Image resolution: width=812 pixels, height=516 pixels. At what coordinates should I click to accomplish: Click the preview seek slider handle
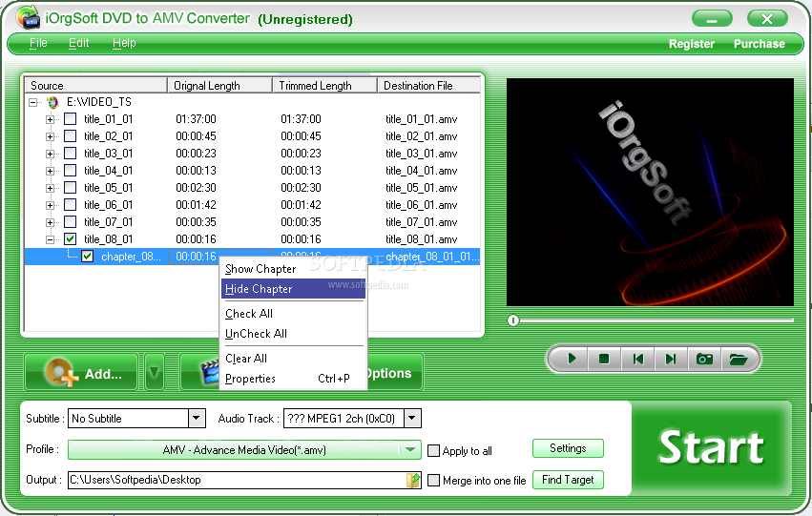coord(512,320)
